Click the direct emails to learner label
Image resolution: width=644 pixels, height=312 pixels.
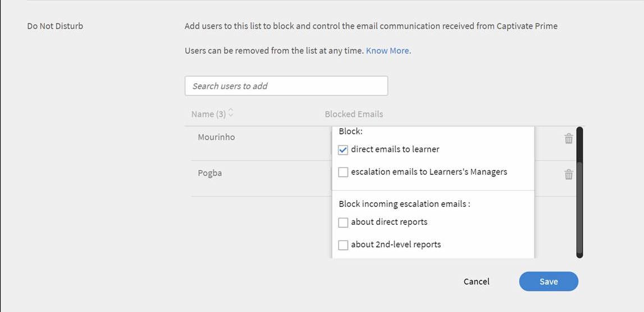(x=395, y=150)
